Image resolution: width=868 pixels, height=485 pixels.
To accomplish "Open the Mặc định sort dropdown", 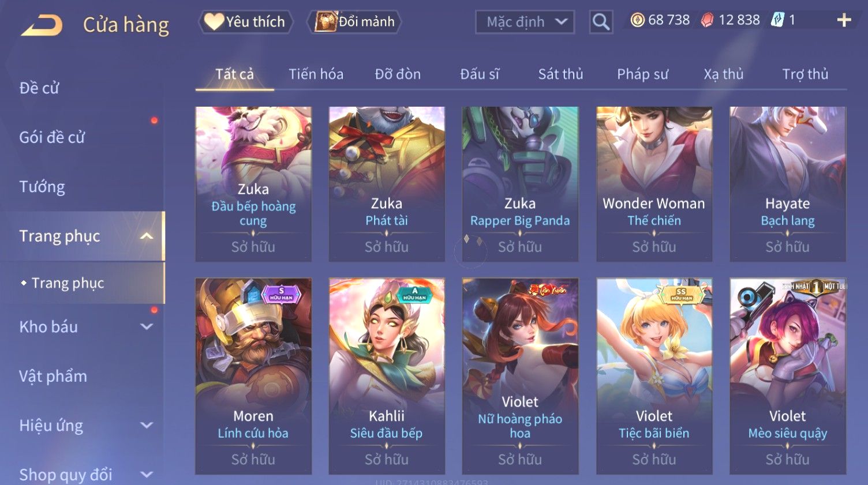I will click(x=525, y=22).
